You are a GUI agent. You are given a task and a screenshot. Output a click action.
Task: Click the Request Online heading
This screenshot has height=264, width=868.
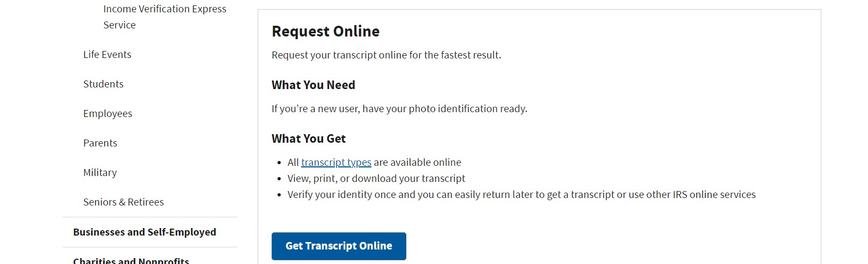pos(325,32)
